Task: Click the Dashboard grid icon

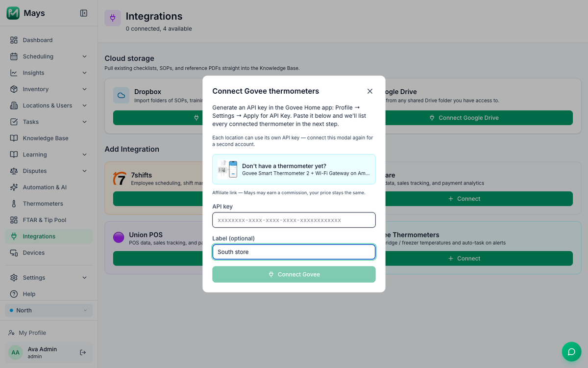Action: [14, 40]
